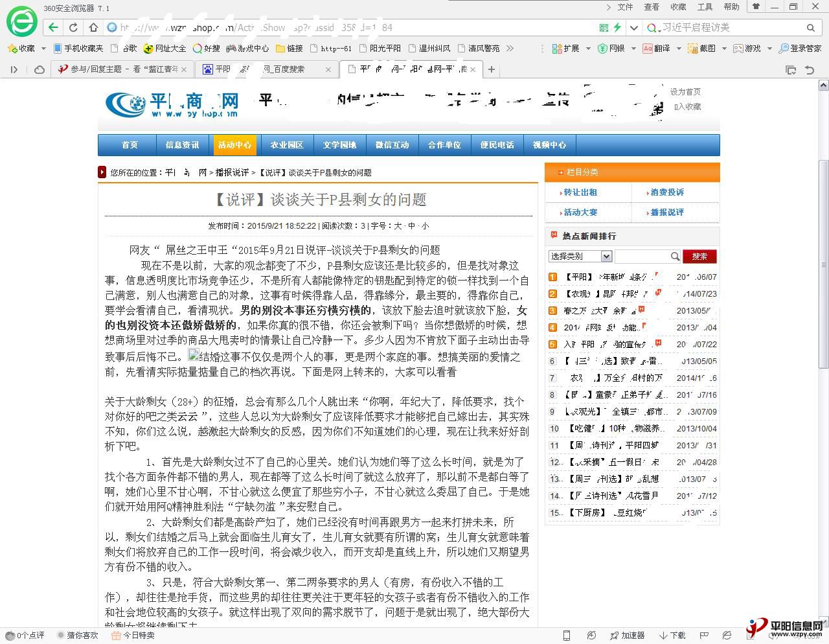Open the 工具 menu
This screenshot has height=644, width=829.
(x=705, y=6)
